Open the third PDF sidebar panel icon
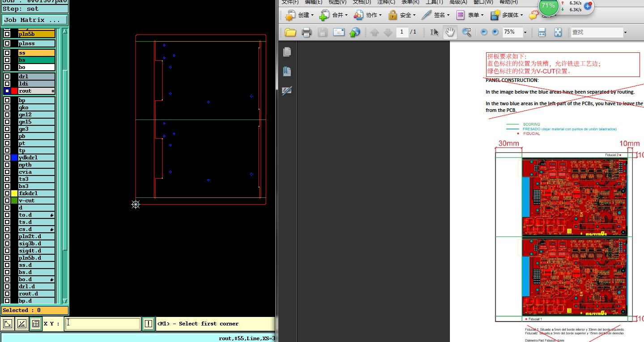Viewport: 644px width, 342px height. (x=287, y=90)
